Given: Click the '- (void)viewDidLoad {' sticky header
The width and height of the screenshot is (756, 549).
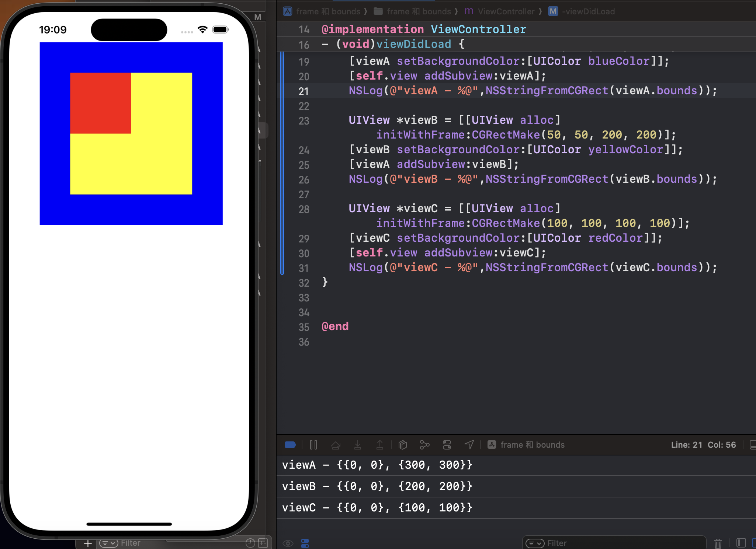Looking at the screenshot, I should point(393,44).
